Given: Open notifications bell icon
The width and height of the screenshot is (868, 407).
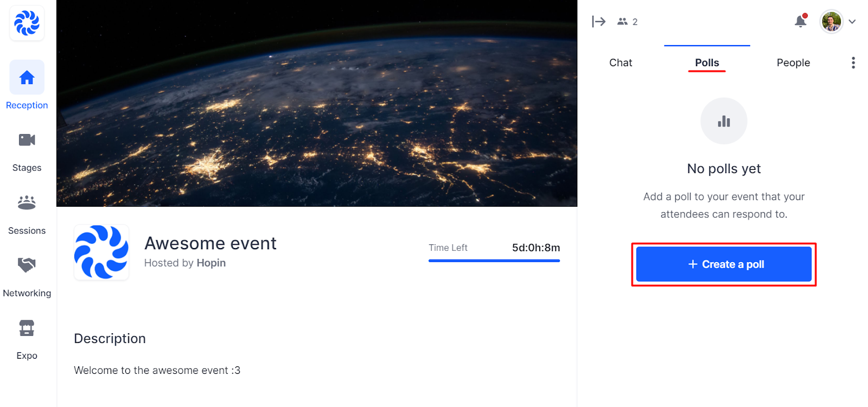Looking at the screenshot, I should (x=801, y=21).
